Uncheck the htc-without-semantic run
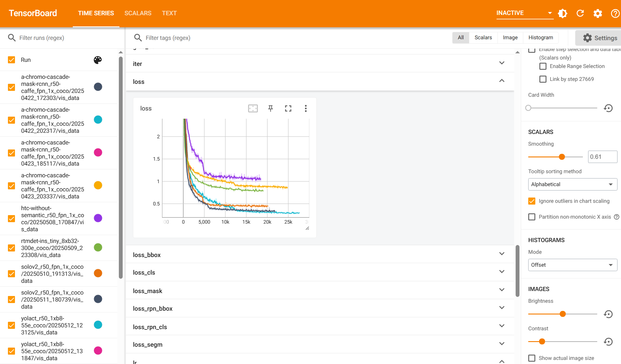 point(11,219)
